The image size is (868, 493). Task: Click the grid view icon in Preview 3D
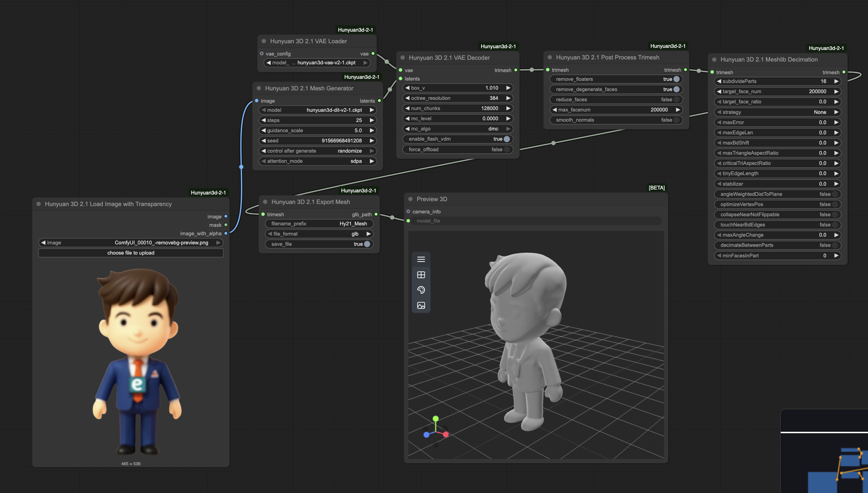pyautogui.click(x=421, y=275)
